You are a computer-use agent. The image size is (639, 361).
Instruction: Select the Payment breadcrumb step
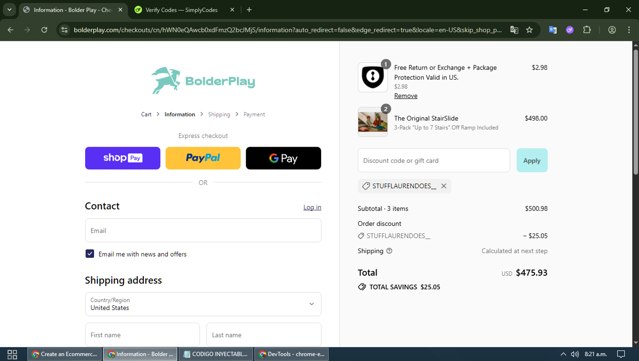[254, 114]
